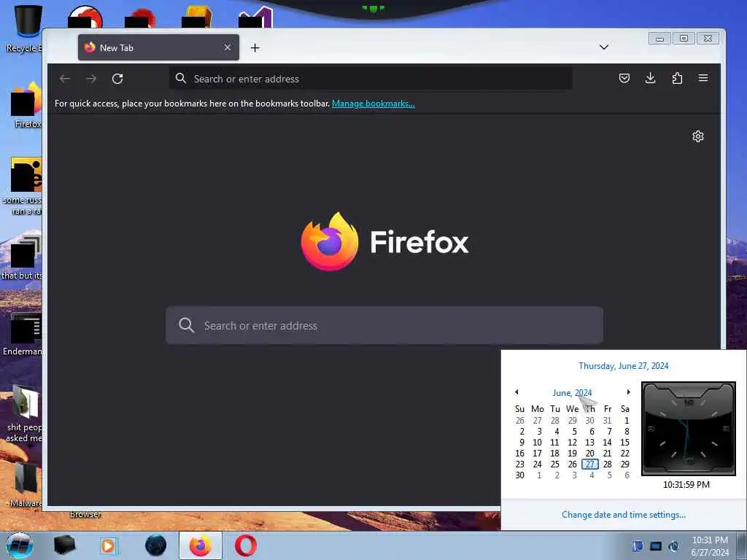The height and width of the screenshot is (560, 747).
Task: Click the taskbar clock showing 10:31 PM
Action: click(x=710, y=546)
